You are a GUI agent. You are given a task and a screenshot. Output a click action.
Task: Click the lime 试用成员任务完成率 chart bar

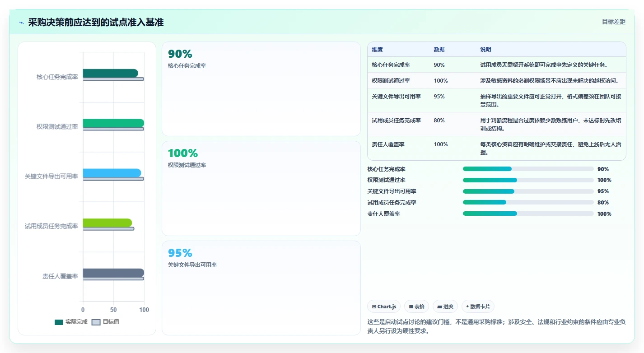107,223
